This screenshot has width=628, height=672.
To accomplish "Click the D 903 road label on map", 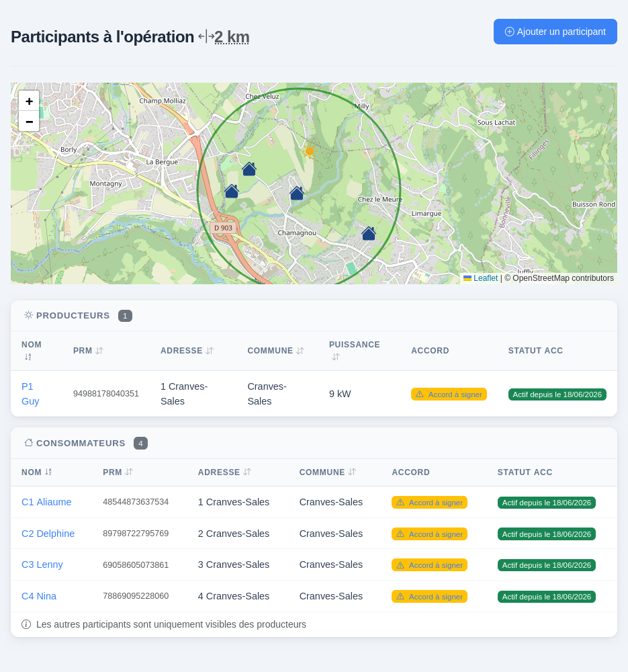I will [x=223, y=228].
